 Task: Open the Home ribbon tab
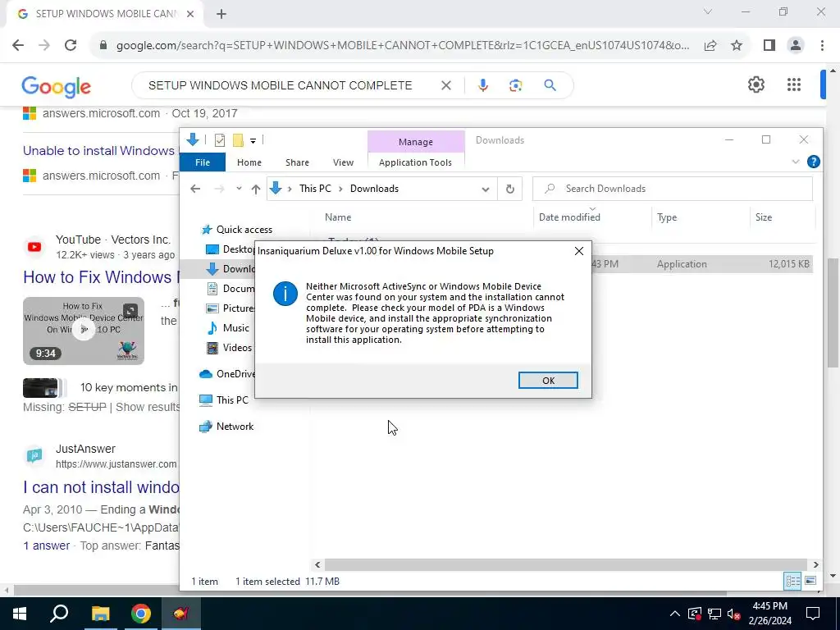(249, 162)
